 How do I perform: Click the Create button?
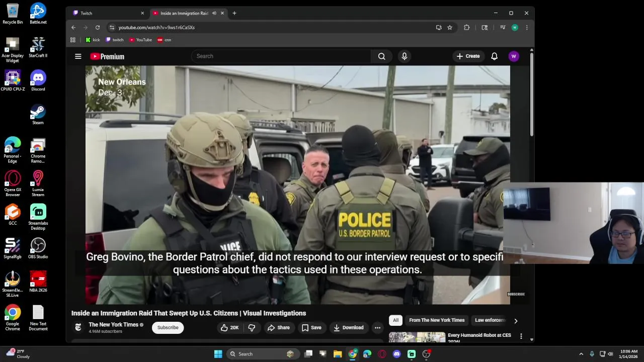[468, 56]
